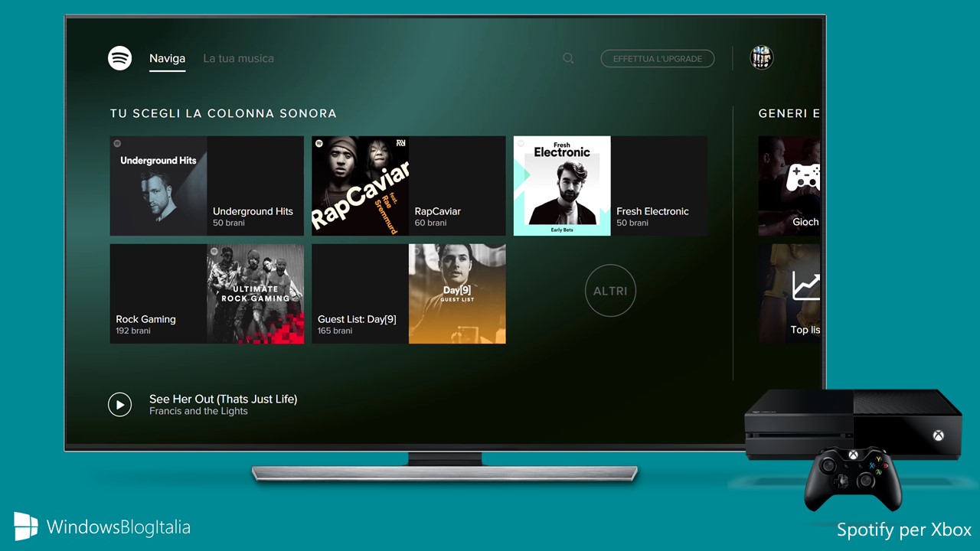980x551 pixels.
Task: Click the 192 brani count text
Action: coord(133,331)
